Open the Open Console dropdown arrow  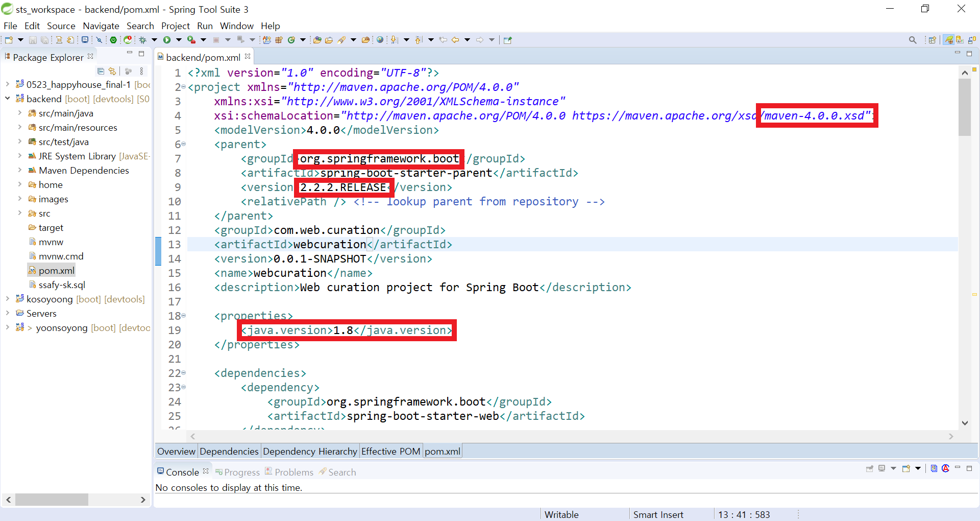point(918,468)
